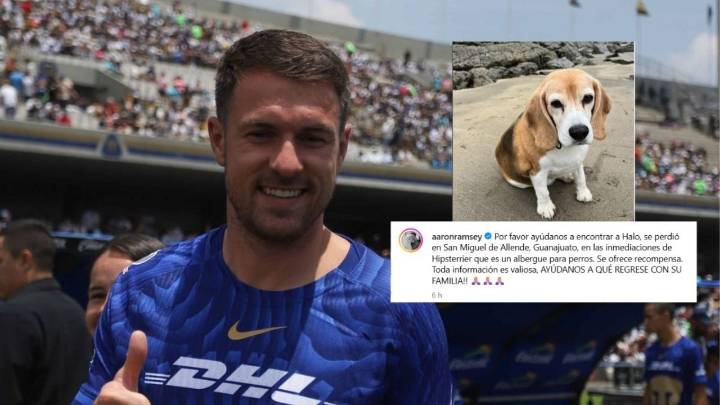Open the beagle dog photo
The image size is (720, 405).
click(543, 131)
